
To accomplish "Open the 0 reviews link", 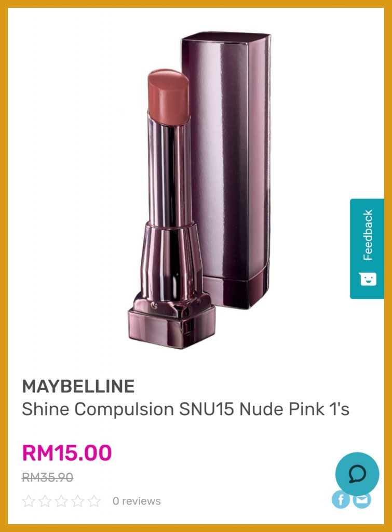I will (x=137, y=501).
